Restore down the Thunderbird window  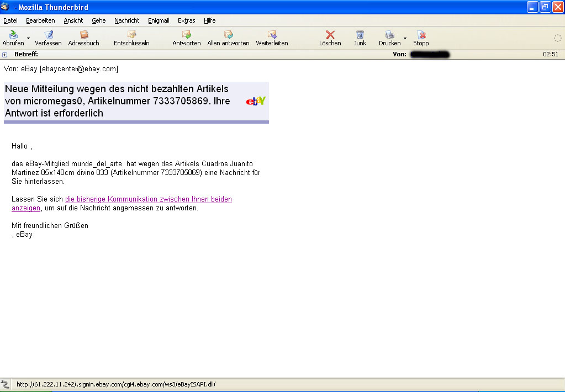tap(545, 7)
